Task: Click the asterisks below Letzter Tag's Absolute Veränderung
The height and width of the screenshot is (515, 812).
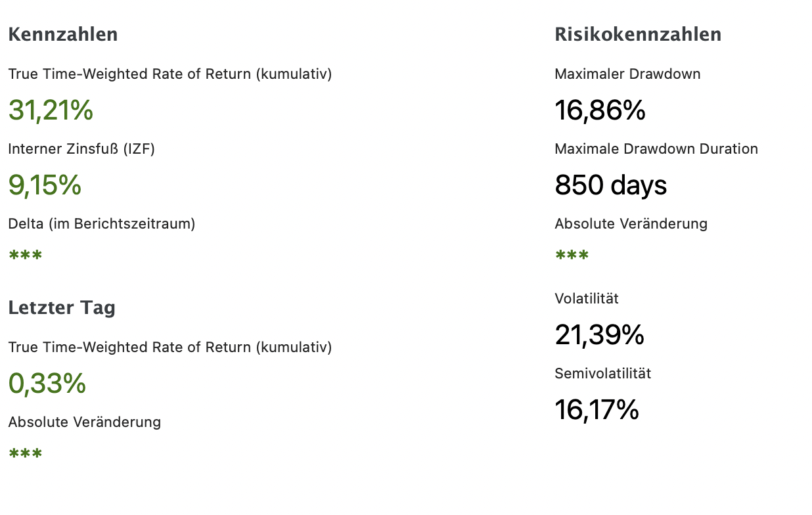Action: tap(25, 454)
